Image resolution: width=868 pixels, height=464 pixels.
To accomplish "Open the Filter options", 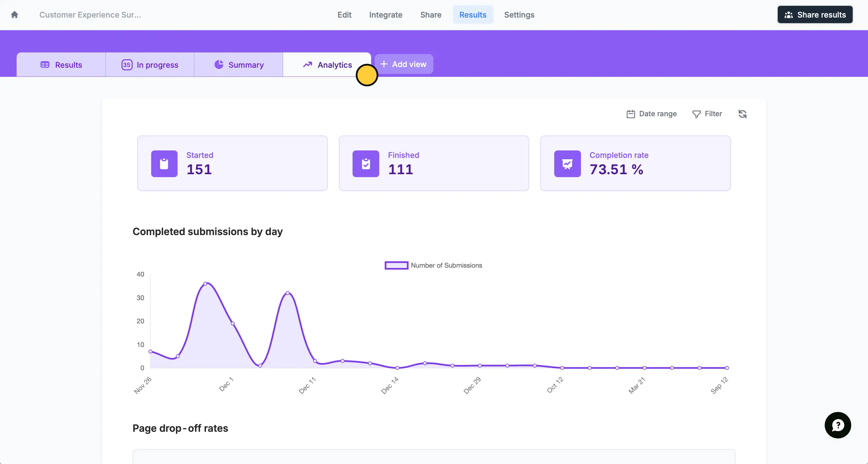I will click(x=707, y=114).
